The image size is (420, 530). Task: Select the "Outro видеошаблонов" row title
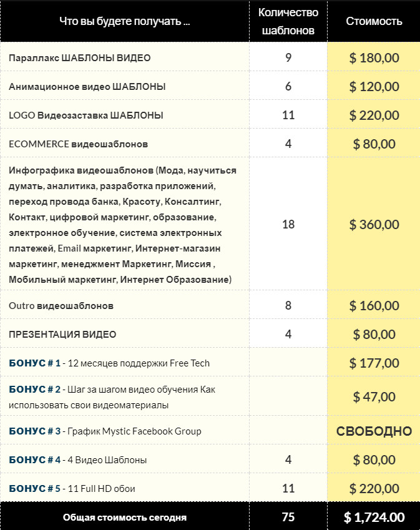[61, 306]
